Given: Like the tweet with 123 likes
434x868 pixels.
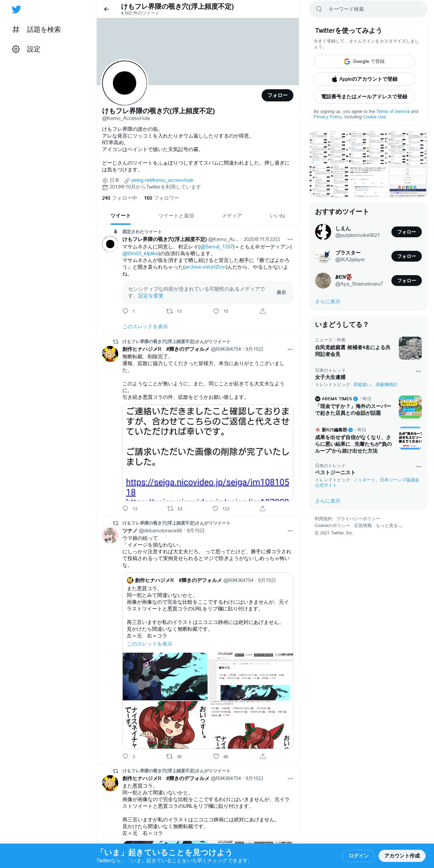Looking at the screenshot, I should [215, 509].
